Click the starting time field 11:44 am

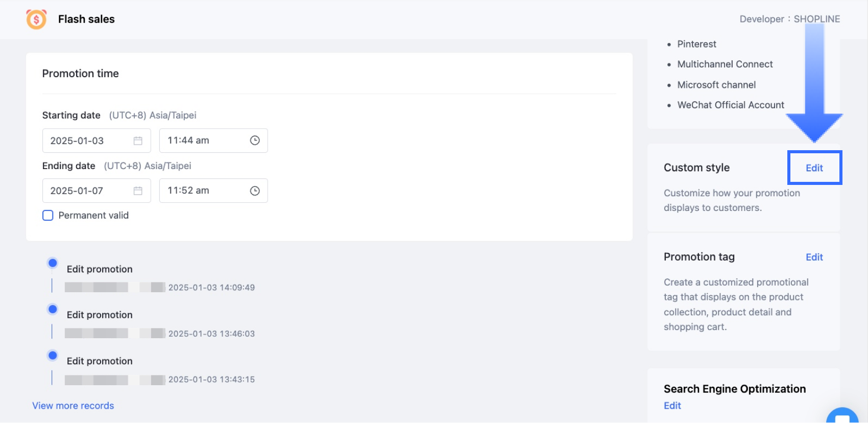click(204, 140)
